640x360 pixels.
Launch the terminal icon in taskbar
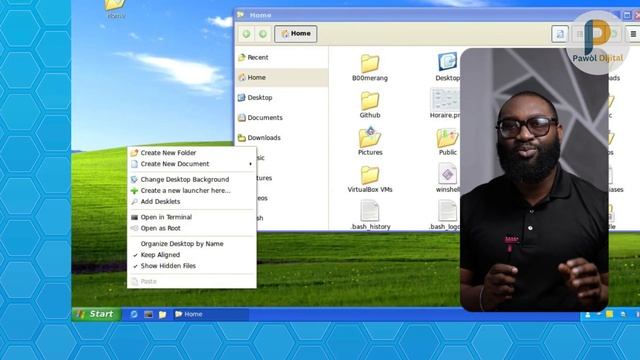pos(149,314)
